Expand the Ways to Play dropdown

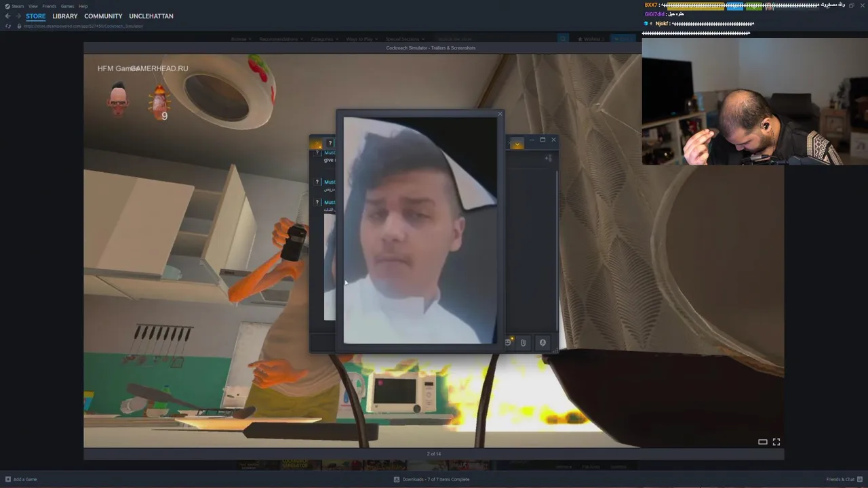362,39
